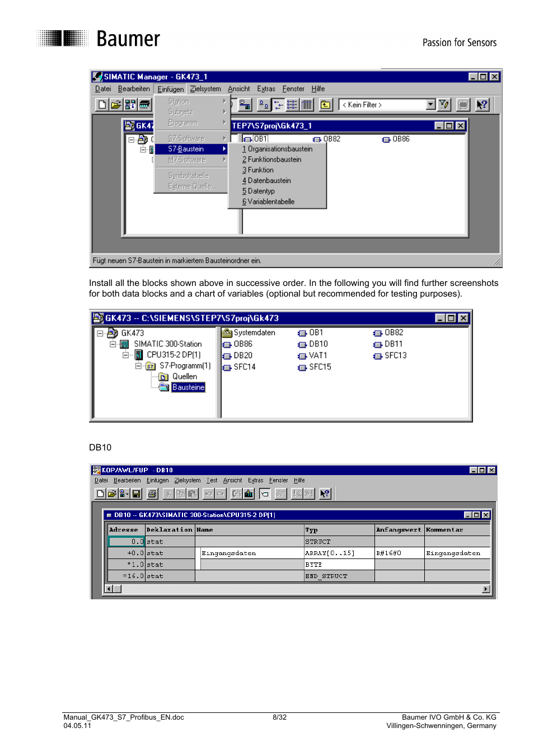Click BYTE type cell in DB10 table
The height and width of the screenshot is (756, 534).
[x=339, y=565]
